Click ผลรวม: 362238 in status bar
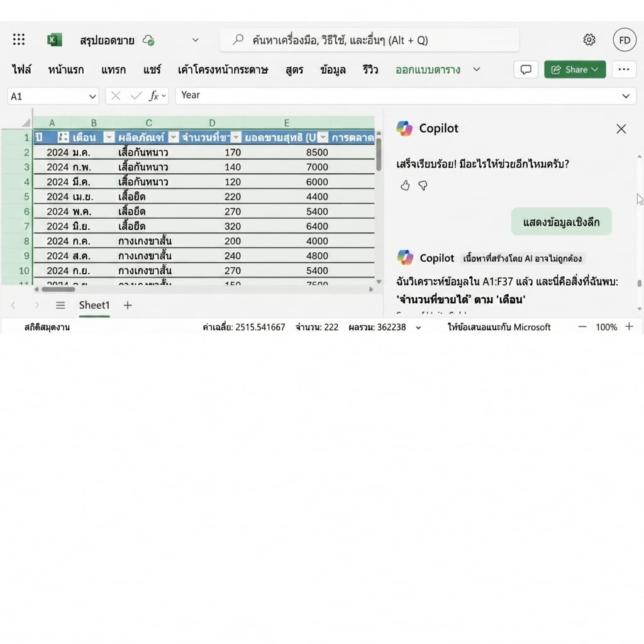This screenshot has height=644, width=644. click(377, 327)
